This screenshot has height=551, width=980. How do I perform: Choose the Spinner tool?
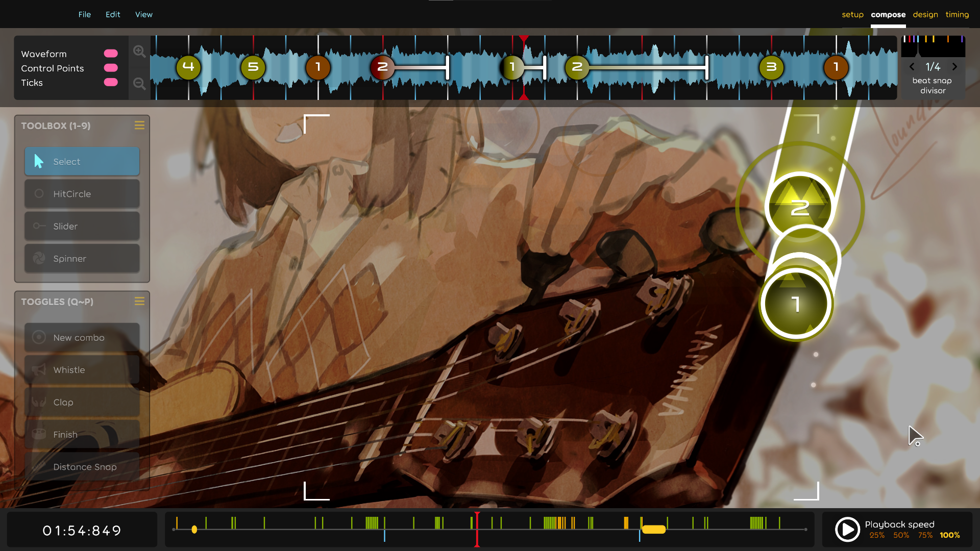pos(82,258)
